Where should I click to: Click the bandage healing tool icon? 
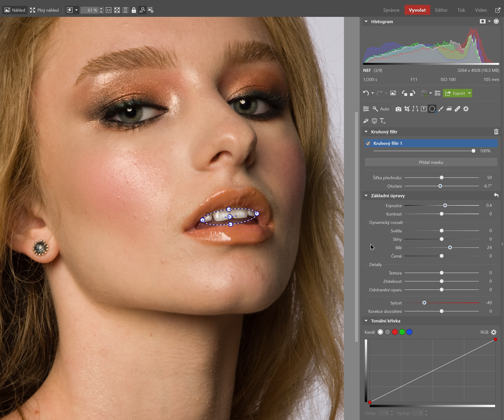[x=457, y=109]
